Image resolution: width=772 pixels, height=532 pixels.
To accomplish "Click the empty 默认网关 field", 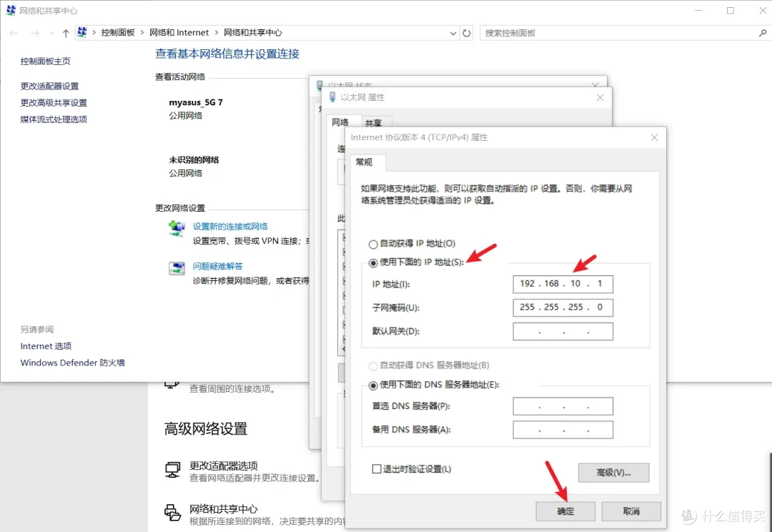I will 563,331.
